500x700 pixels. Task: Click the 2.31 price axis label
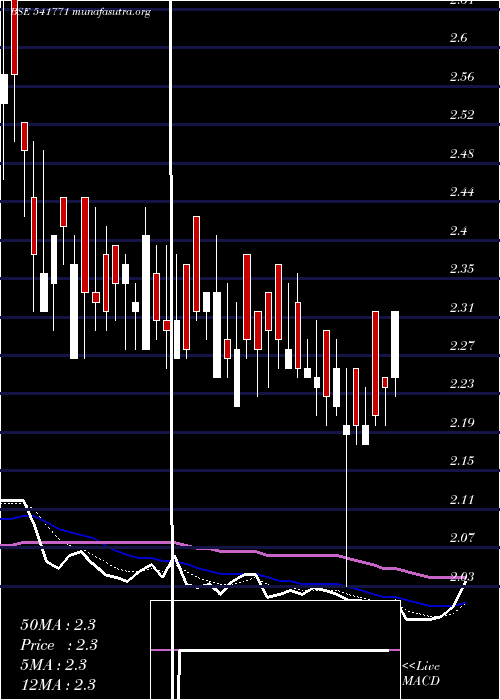(462, 307)
